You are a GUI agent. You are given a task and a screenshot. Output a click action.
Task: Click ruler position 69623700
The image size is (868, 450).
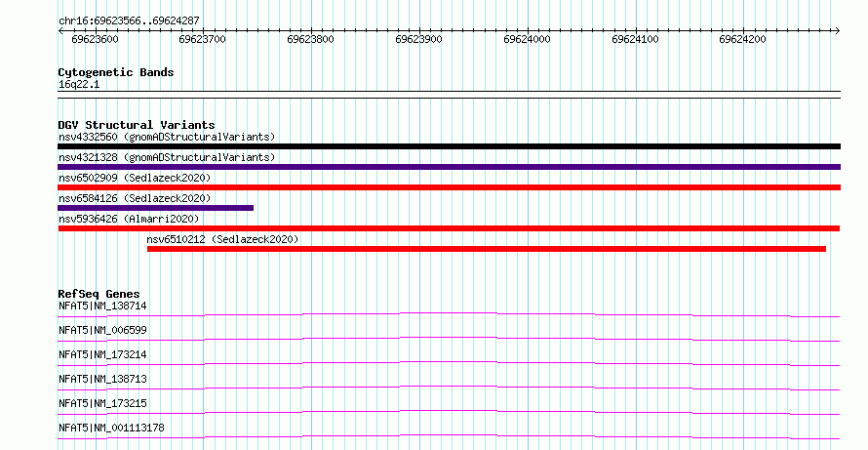coord(203,39)
